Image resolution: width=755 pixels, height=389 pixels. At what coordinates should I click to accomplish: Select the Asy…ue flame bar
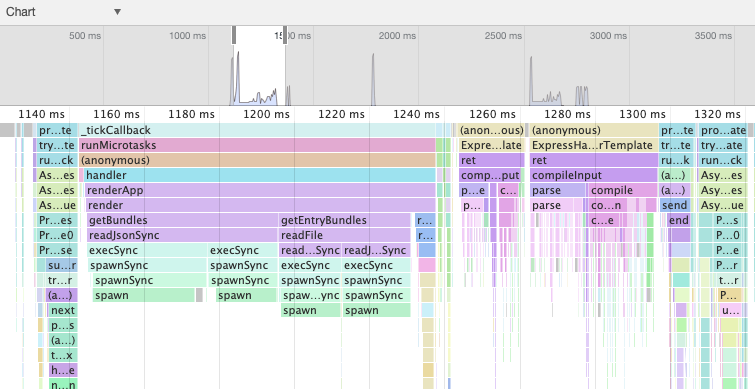(x=723, y=205)
